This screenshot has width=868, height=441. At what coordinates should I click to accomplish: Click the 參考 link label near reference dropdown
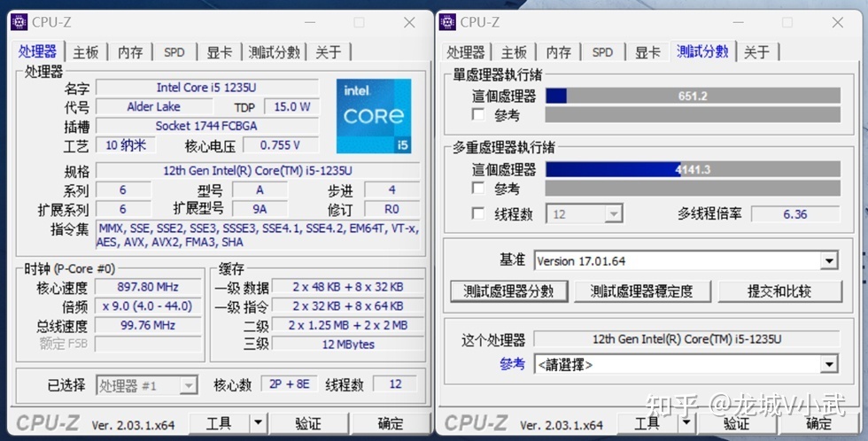[512, 364]
